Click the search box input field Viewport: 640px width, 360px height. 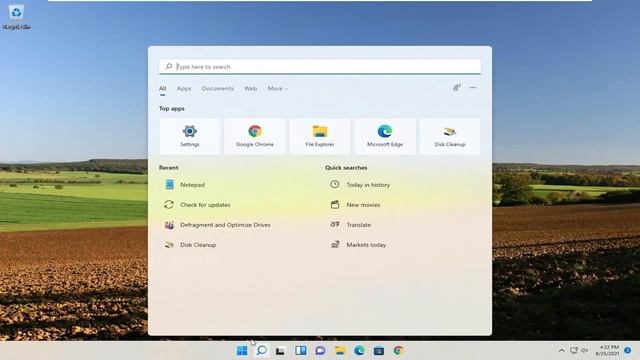tap(320, 67)
